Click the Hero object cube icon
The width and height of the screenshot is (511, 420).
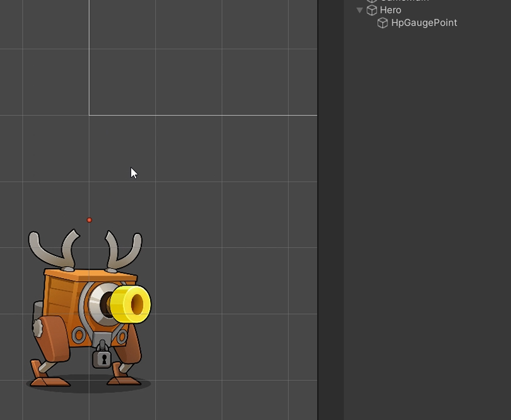372,10
